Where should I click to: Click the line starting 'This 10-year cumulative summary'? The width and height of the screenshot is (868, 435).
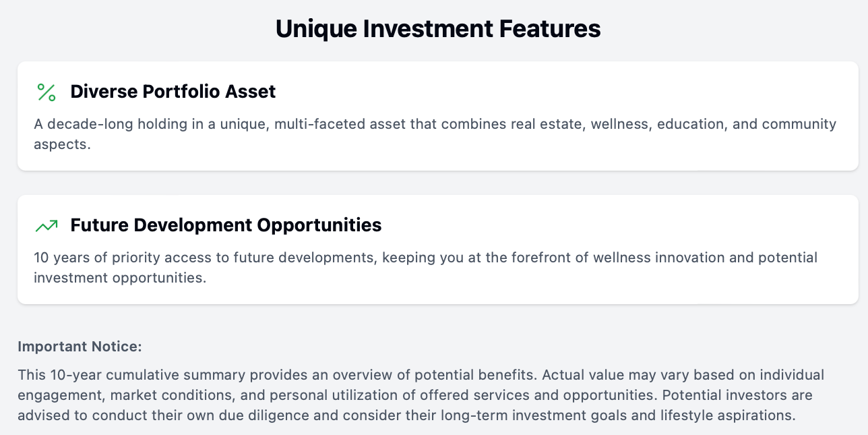coord(421,374)
